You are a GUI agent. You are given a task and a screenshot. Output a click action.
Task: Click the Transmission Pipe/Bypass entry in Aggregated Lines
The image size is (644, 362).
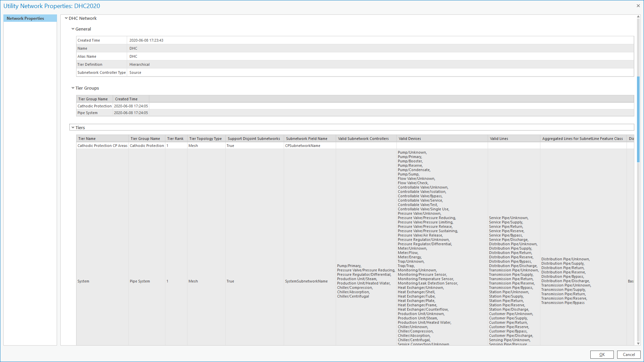[x=563, y=303]
